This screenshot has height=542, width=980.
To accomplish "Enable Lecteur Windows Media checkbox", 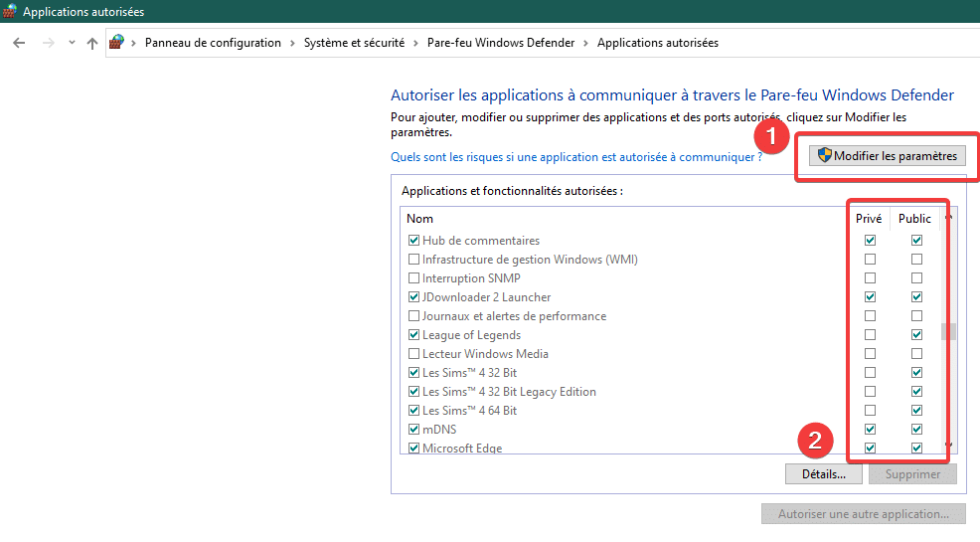I will [413, 353].
